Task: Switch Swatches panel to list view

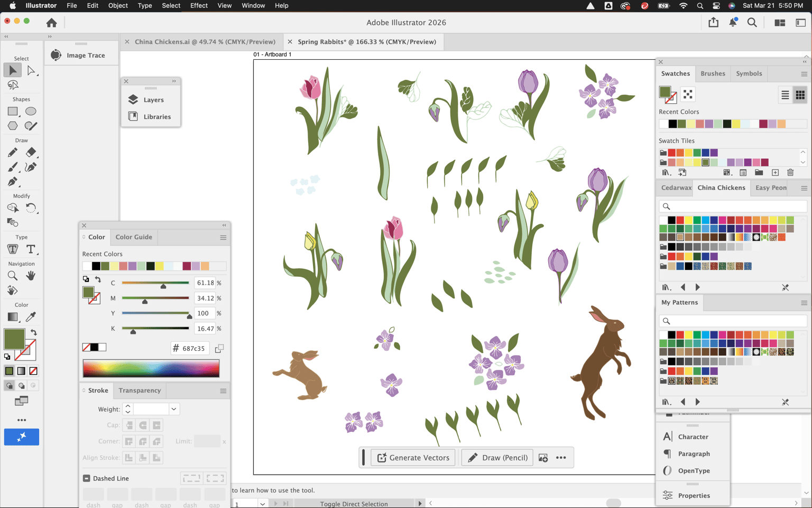Action: pyautogui.click(x=785, y=95)
